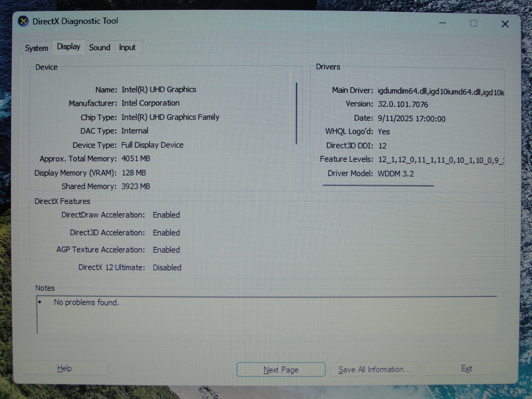532x399 pixels.
Task: Click the Feature Levels "12_1,12_0,11_1" value
Action: pos(441,160)
